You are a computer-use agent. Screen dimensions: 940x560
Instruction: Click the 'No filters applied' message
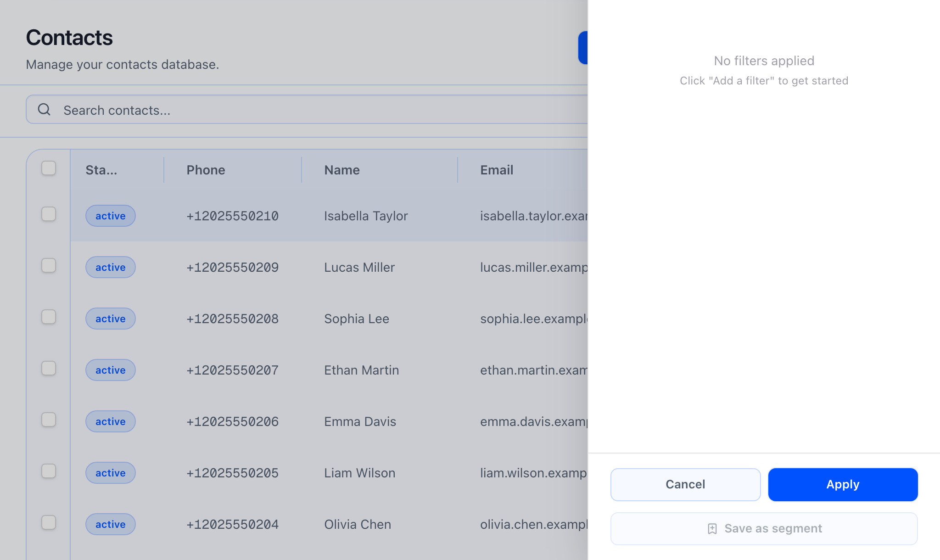[764, 61]
